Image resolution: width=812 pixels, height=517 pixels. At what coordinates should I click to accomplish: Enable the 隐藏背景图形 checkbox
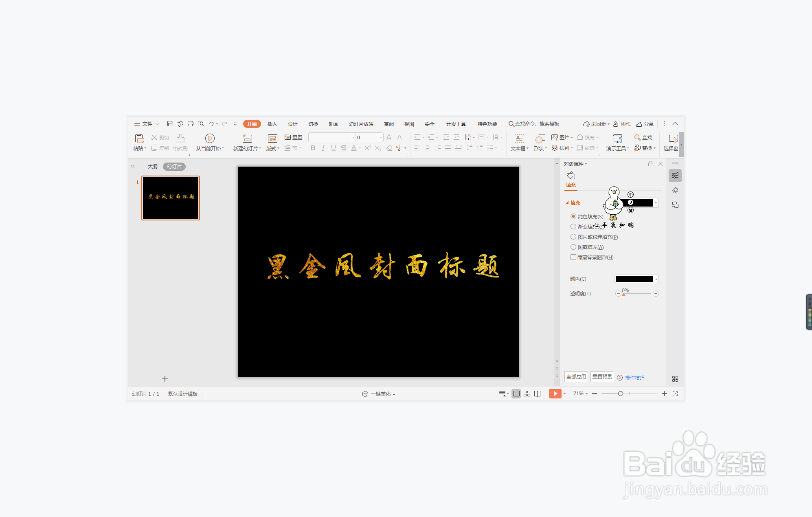coord(573,257)
